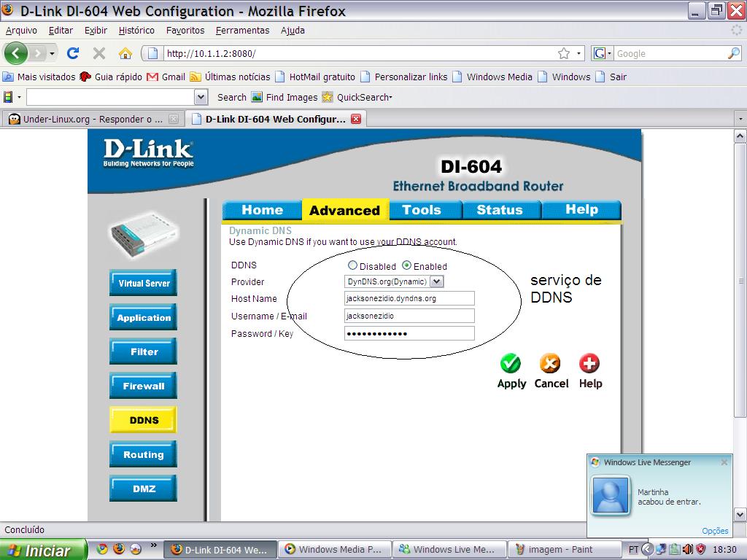Switch to the Under-Linux.org browser tab
747x560 pixels.
click(x=93, y=119)
